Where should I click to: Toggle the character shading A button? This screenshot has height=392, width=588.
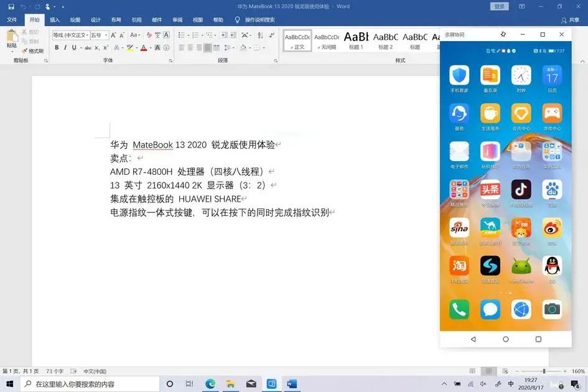click(157, 48)
